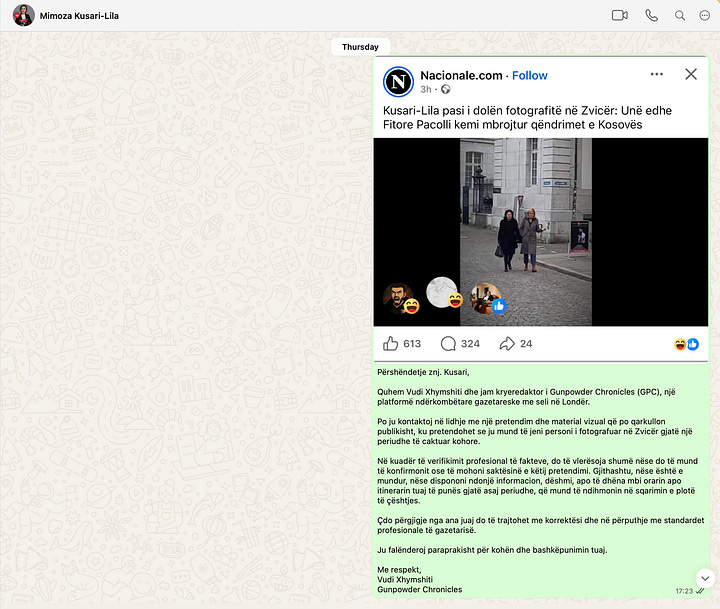Start a voice call using the phone icon

(651, 16)
